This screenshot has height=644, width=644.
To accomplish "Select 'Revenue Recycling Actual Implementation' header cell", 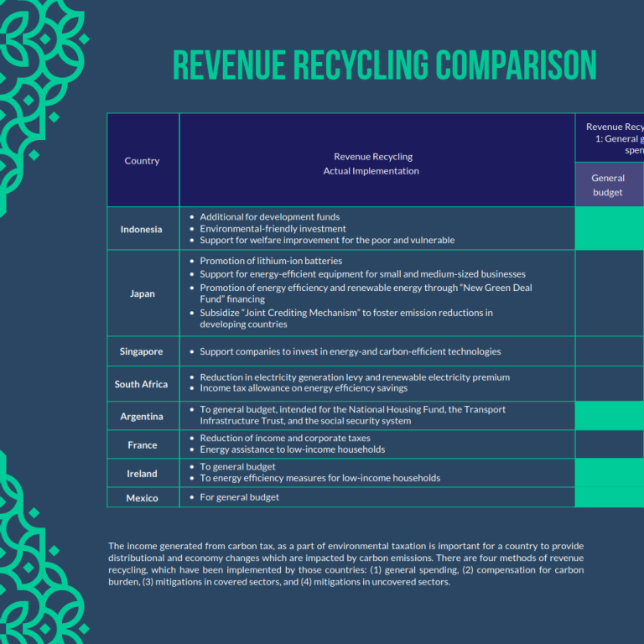I will tap(377, 160).
